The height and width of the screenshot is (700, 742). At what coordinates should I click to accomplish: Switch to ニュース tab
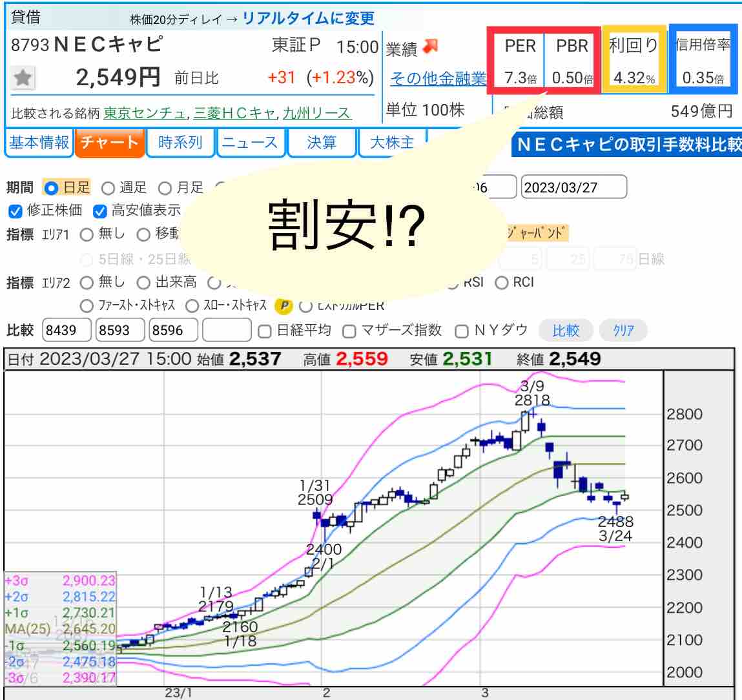click(x=251, y=143)
